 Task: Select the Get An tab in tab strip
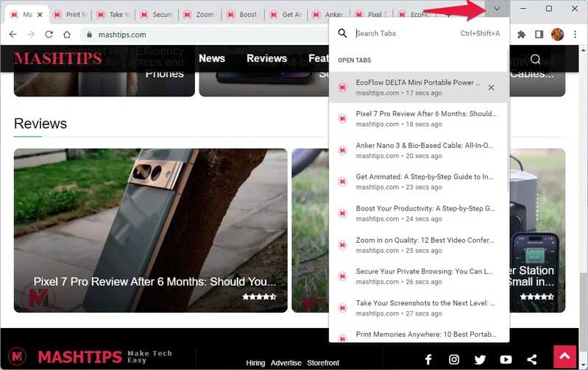[x=287, y=15]
